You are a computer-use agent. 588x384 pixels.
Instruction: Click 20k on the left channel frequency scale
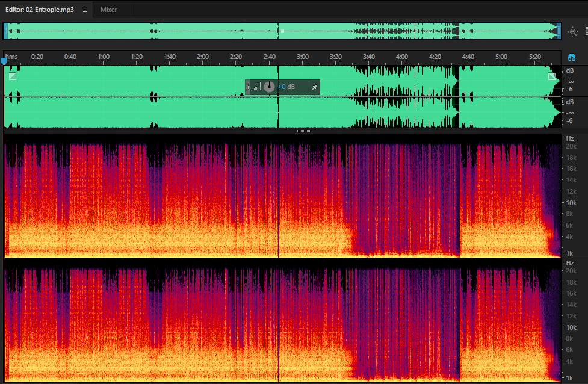click(x=571, y=146)
